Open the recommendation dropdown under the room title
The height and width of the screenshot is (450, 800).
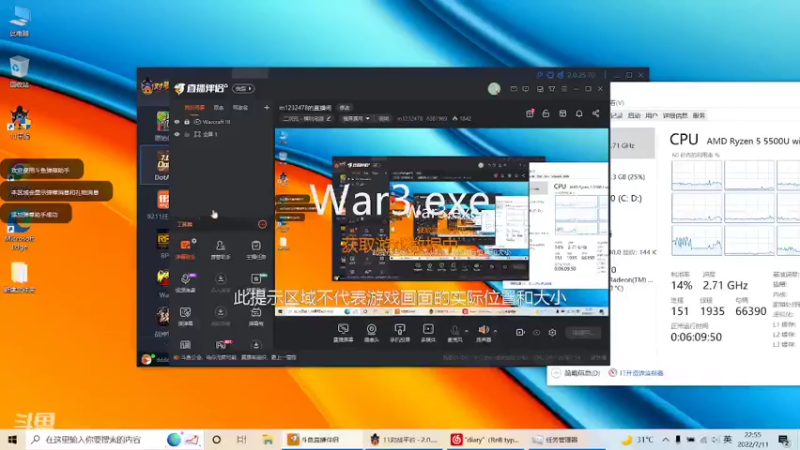click(x=356, y=118)
